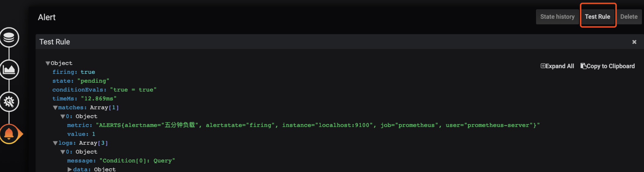Click the Delete button
Screen dimensions: 644x172
[x=629, y=17]
